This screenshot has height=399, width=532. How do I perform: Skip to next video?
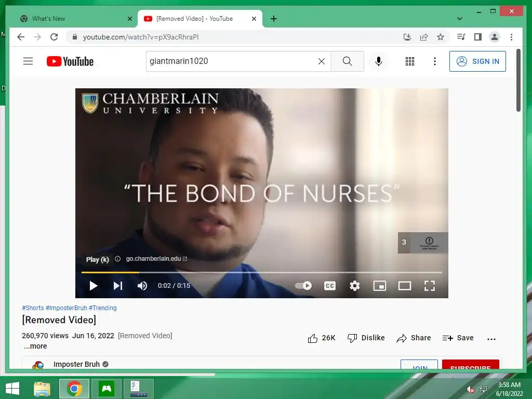point(117,286)
